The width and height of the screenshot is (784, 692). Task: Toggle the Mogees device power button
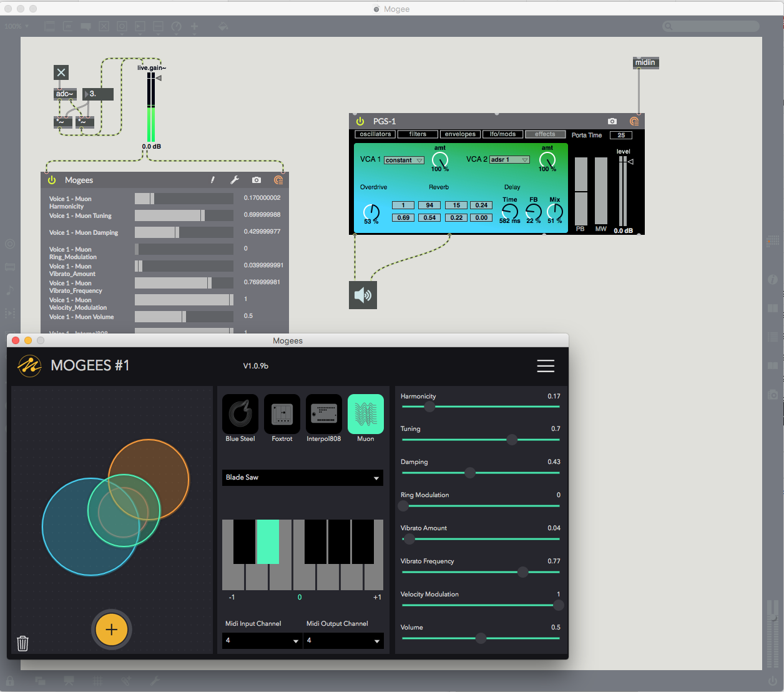coord(52,180)
